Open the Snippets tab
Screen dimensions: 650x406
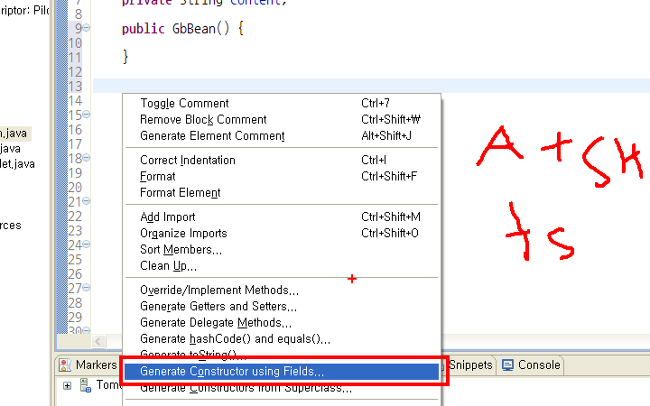coord(470,365)
